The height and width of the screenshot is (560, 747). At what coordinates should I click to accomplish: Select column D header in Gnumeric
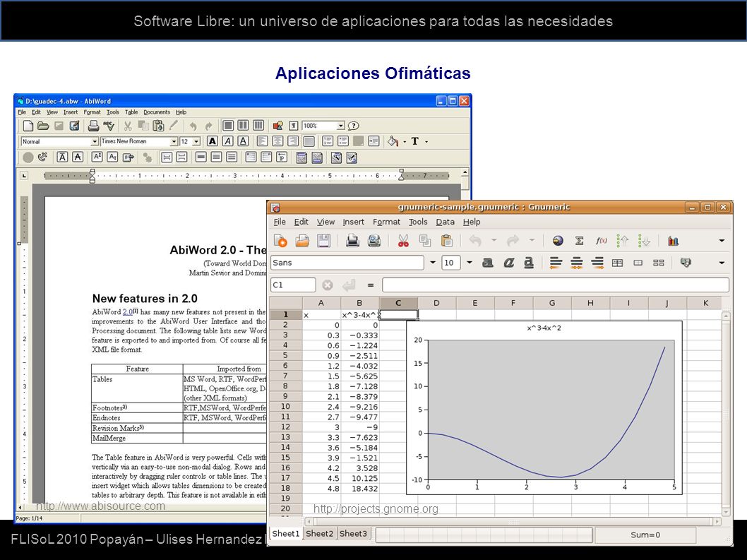[x=436, y=303]
